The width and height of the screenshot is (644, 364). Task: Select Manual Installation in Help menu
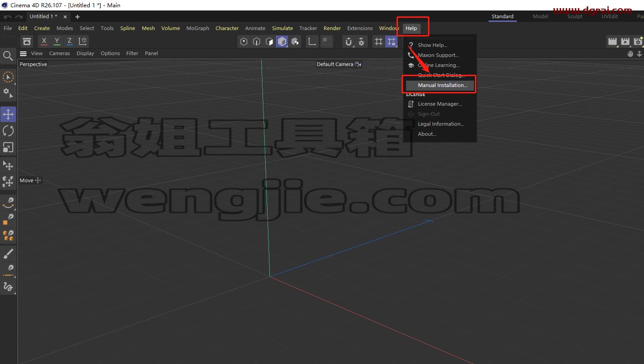click(x=440, y=85)
